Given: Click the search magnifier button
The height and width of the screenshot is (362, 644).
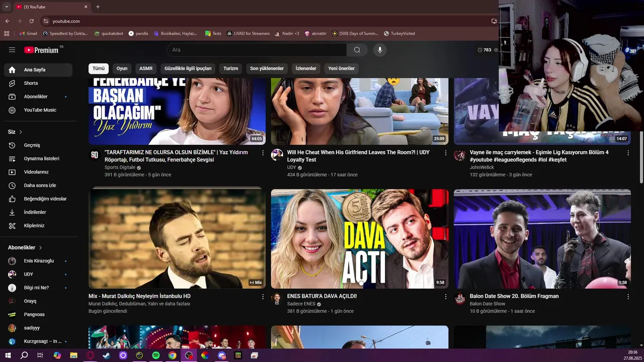Looking at the screenshot, I should coord(357,50).
